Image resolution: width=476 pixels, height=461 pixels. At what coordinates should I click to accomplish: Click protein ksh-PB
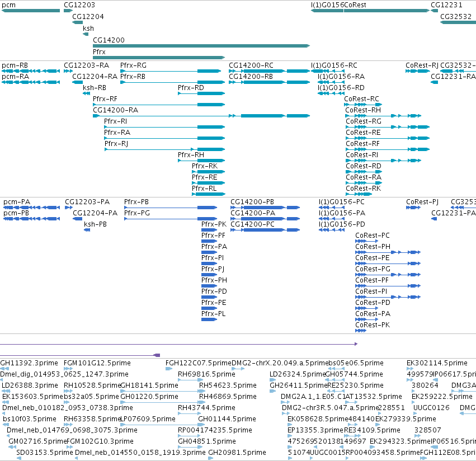coord(87,230)
